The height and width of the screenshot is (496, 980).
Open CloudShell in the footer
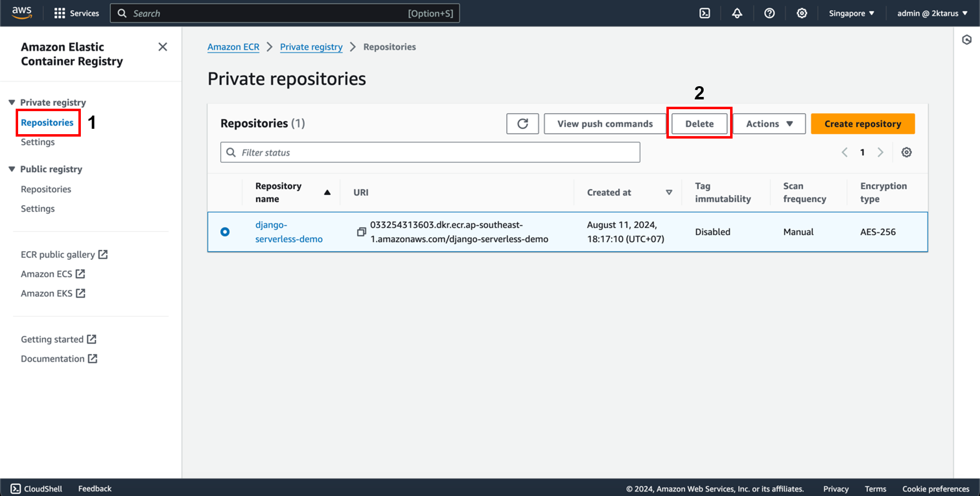point(37,489)
